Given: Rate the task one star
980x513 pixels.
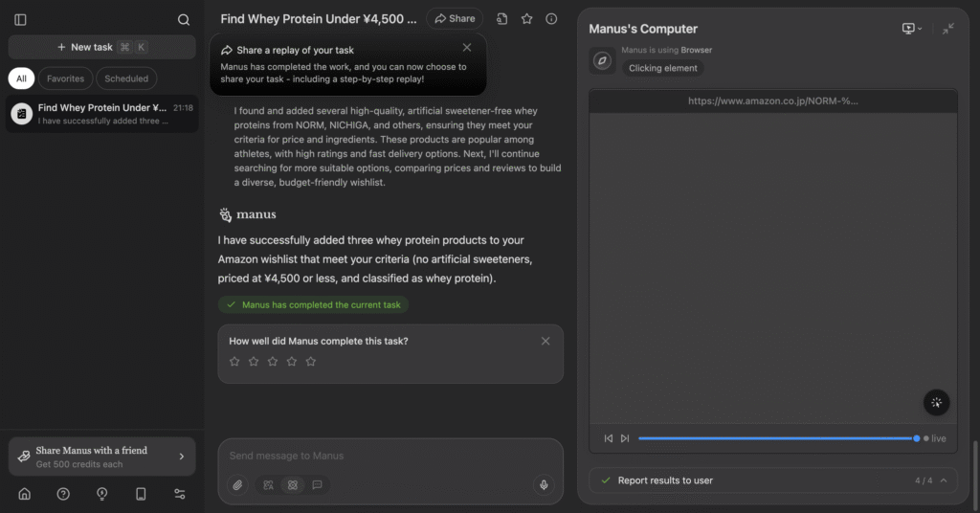Looking at the screenshot, I should (234, 361).
